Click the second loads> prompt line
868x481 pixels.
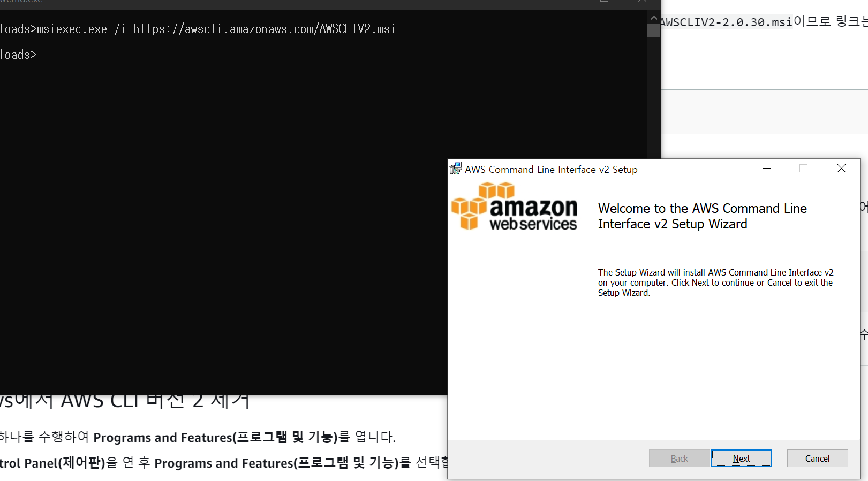point(18,55)
